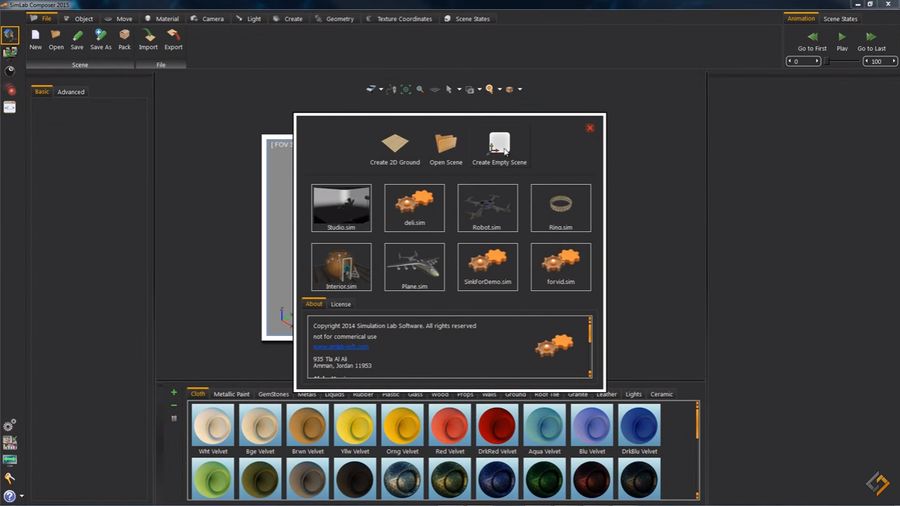Image resolution: width=900 pixels, height=506 pixels.
Task: Click the red record icon in left sidebar
Action: click(10, 90)
